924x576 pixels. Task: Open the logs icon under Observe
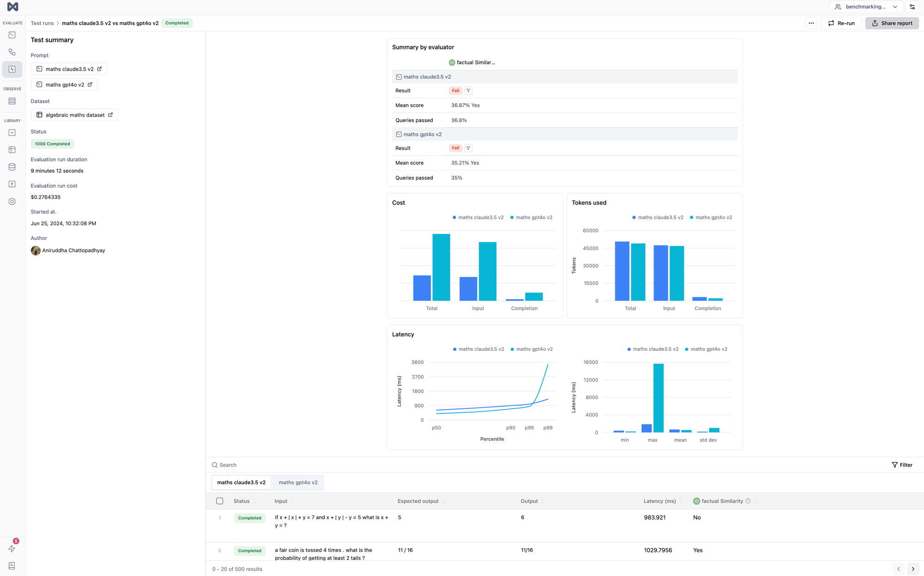point(12,101)
